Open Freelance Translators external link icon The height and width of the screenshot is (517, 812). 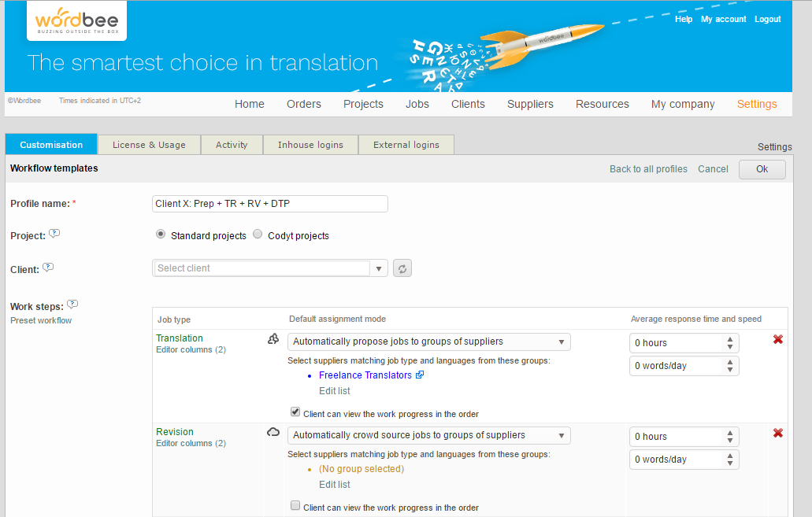click(420, 375)
